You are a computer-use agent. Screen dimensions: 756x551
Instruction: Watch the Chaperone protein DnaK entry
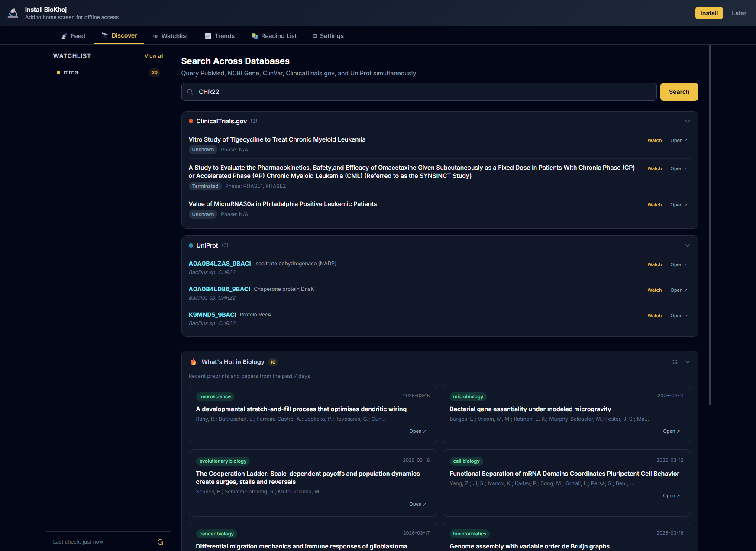click(654, 290)
